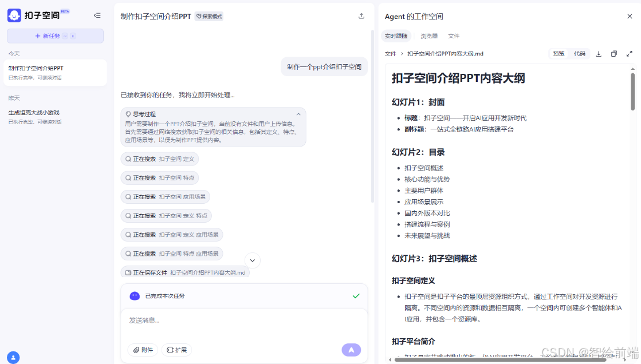Click the outline item 应用场景展示
641x364 pixels.
pyautogui.click(x=423, y=202)
